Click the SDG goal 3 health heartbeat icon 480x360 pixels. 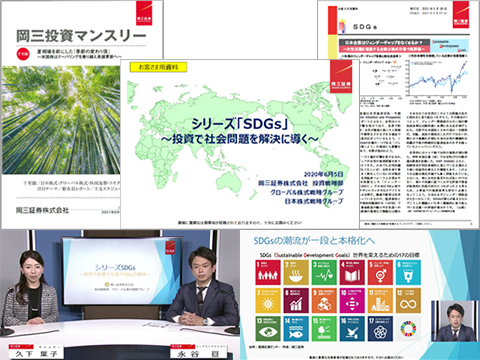click(324, 272)
